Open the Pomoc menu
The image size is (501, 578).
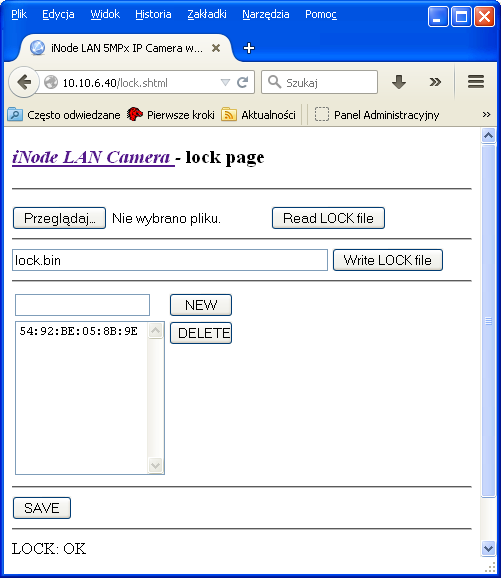pyautogui.click(x=321, y=14)
